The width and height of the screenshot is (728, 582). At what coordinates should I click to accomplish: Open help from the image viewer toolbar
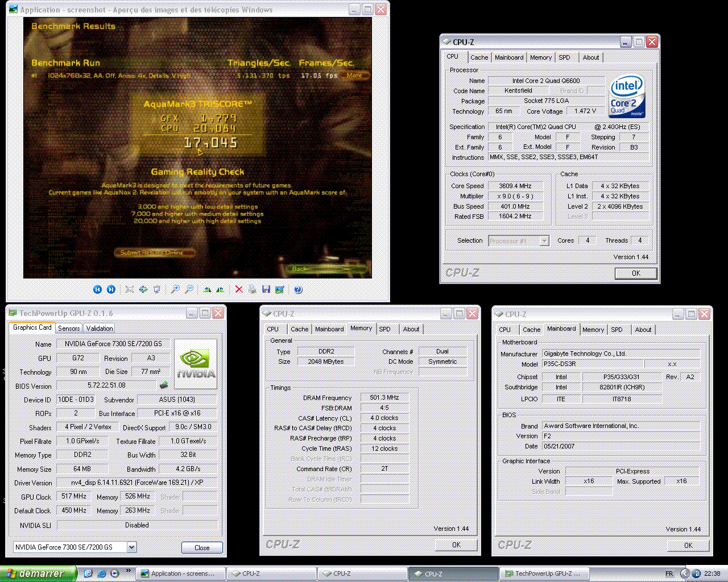click(x=298, y=289)
